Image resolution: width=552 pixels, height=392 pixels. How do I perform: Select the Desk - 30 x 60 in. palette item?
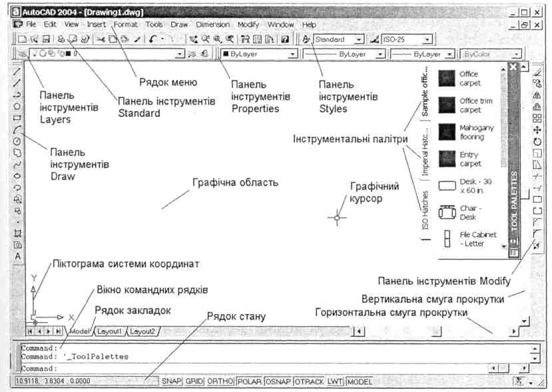[x=465, y=186]
